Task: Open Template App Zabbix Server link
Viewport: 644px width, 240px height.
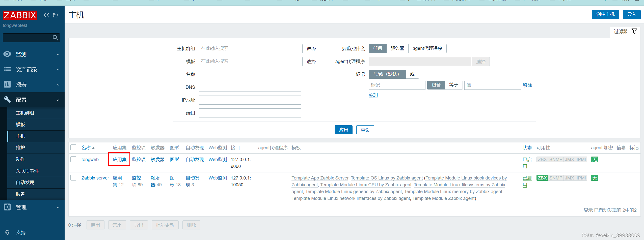Action: coord(320,178)
